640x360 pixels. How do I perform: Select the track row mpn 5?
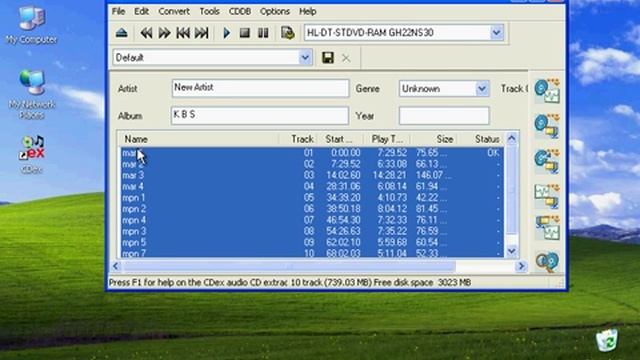tap(312, 242)
